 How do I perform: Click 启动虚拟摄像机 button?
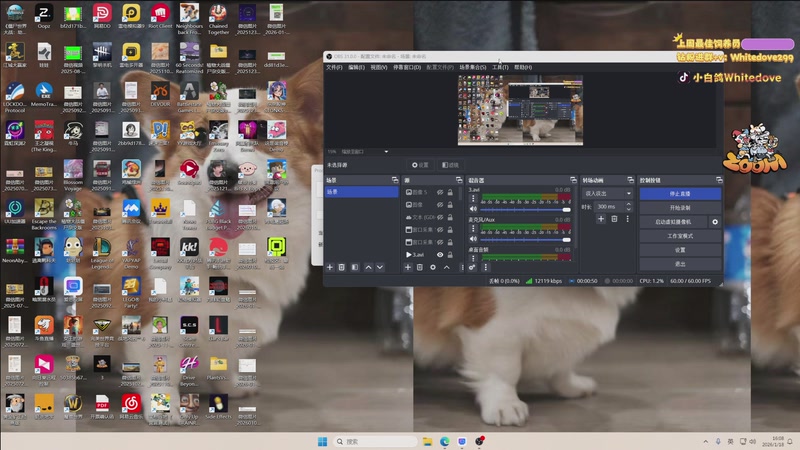(x=673, y=222)
